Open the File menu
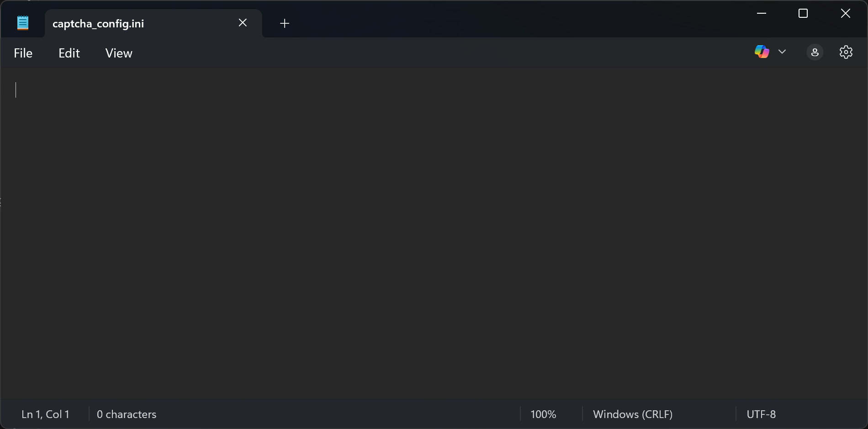 point(23,53)
